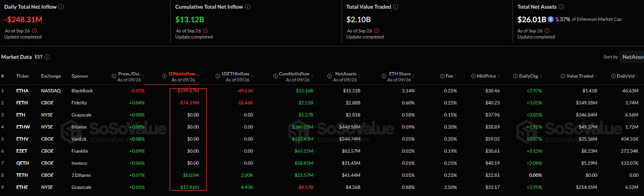Image resolution: width=644 pixels, height=196 pixels.
Task: Open the FETH ticker link
Action: click(x=22, y=103)
